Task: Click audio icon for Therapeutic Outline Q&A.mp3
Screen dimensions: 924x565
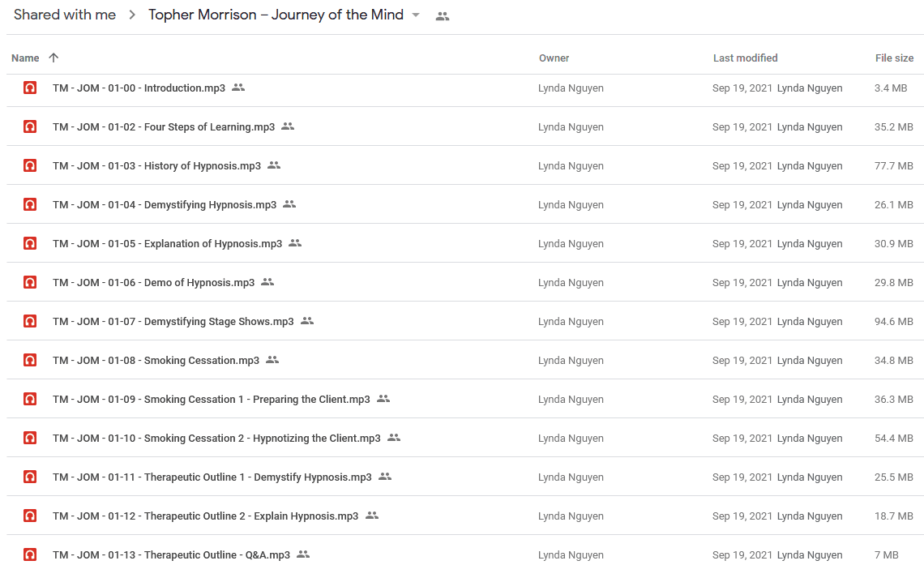Action: pyautogui.click(x=30, y=554)
